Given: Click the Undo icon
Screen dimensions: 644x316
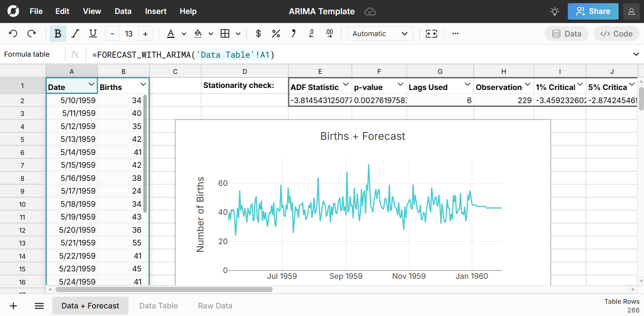Looking at the screenshot, I should (x=13, y=34).
